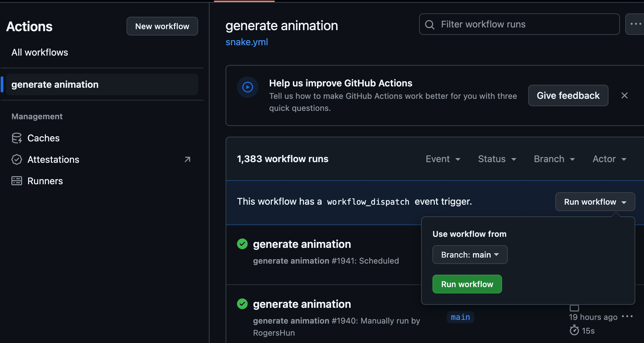Expand the Event filter dropdown
This screenshot has height=343, width=644.
[x=443, y=159]
